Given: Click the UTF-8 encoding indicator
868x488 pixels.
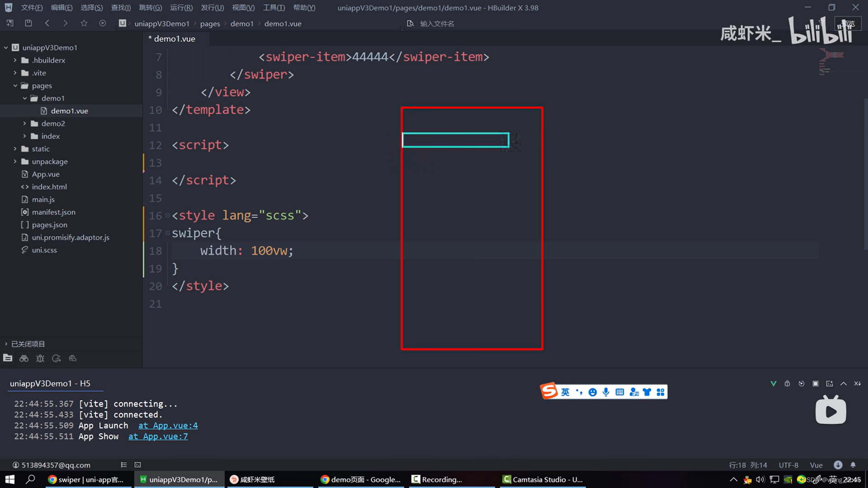Looking at the screenshot, I should [788, 465].
